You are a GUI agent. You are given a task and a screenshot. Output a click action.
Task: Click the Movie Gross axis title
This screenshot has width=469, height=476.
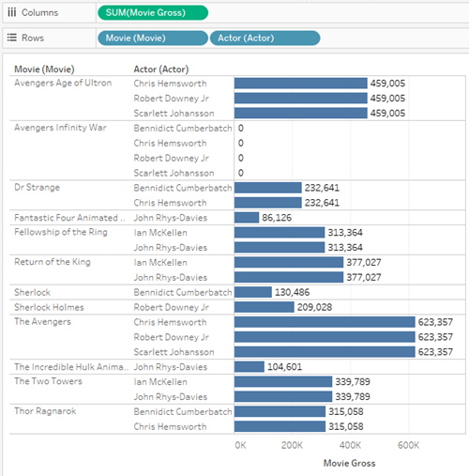[x=349, y=463]
